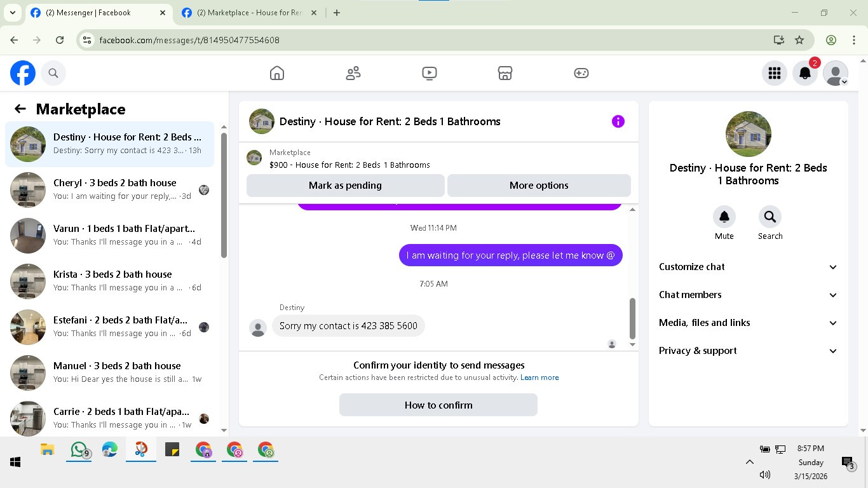
Task: Open the Destiny House for Rent conversation
Action: click(x=110, y=144)
